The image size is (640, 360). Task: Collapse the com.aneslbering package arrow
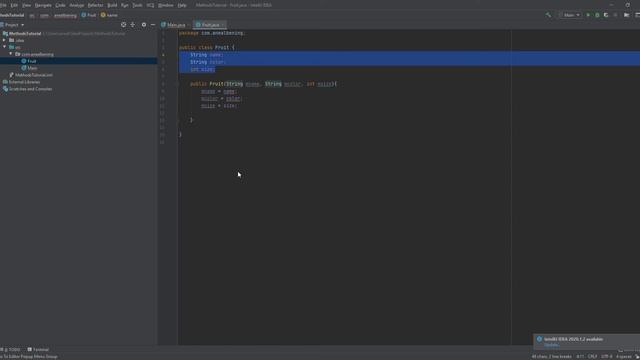point(11,54)
